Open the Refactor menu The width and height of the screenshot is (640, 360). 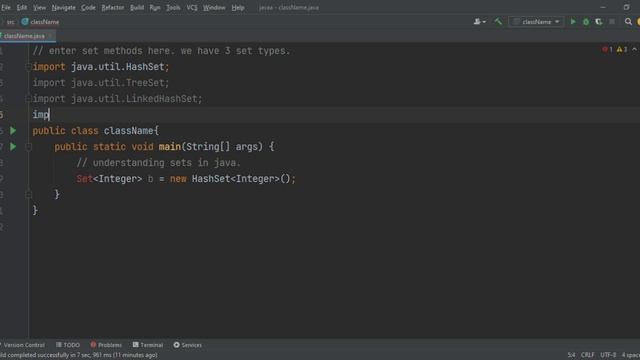[113, 7]
